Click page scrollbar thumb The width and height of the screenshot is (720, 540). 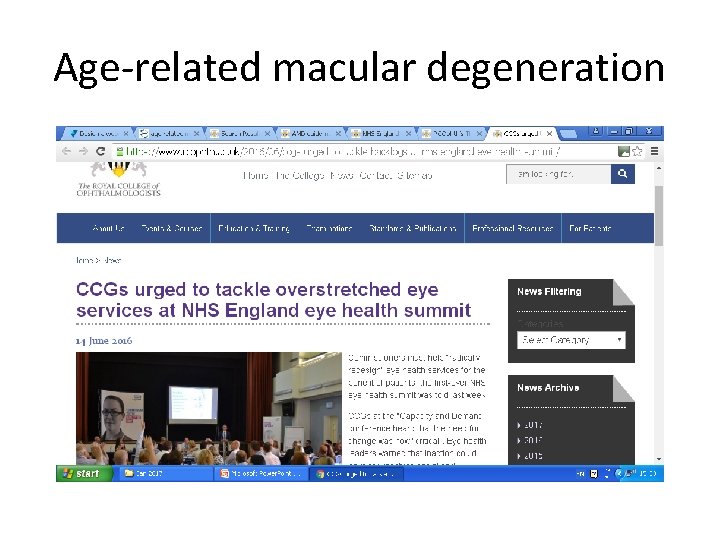pos(658,216)
